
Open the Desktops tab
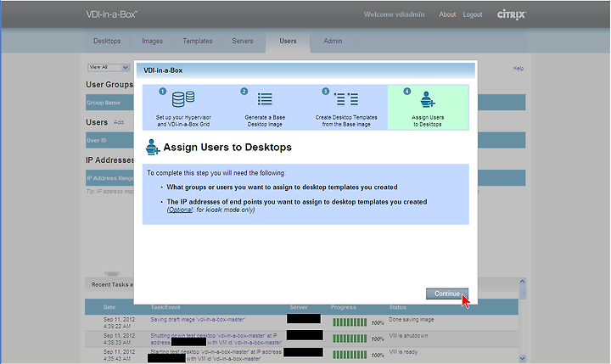point(107,41)
